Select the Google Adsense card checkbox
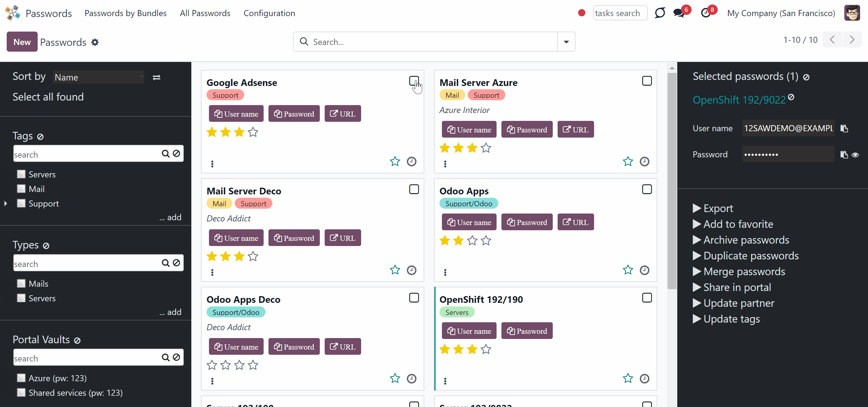The width and height of the screenshot is (868, 407). 414,81
